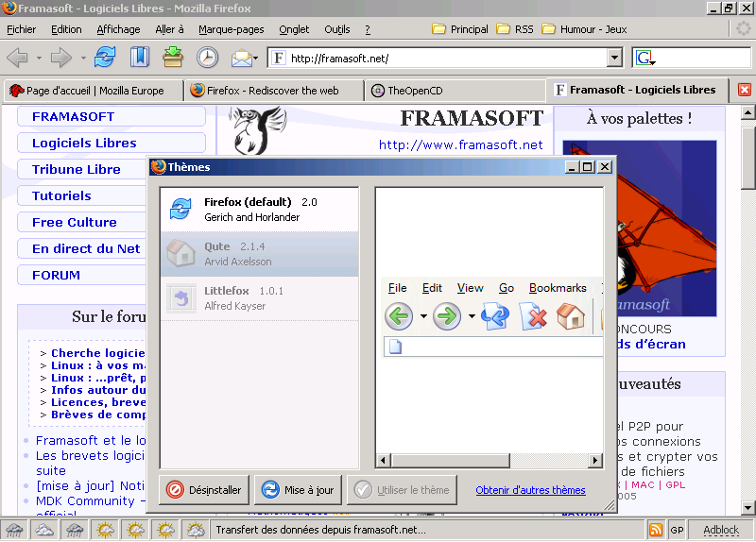
Task: Open the history clock icon
Action: [x=207, y=58]
